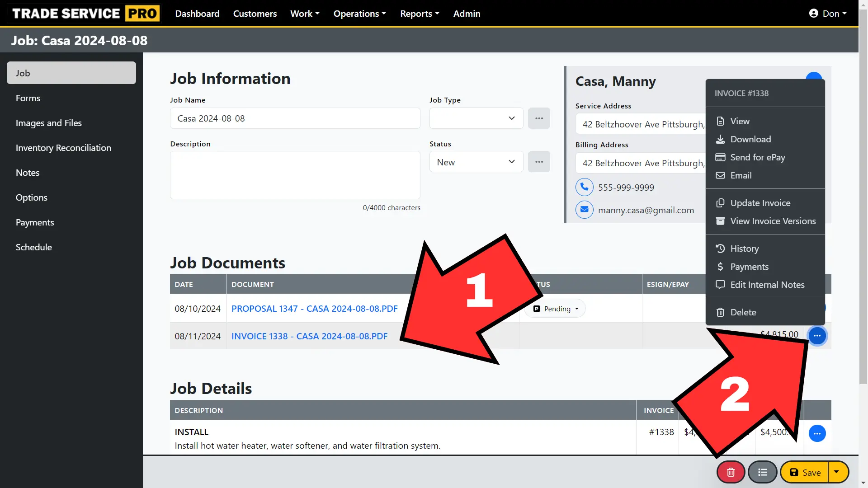Click the blue ellipsis on the INSTALL detail row
This screenshot has height=488, width=868.
coord(817,433)
